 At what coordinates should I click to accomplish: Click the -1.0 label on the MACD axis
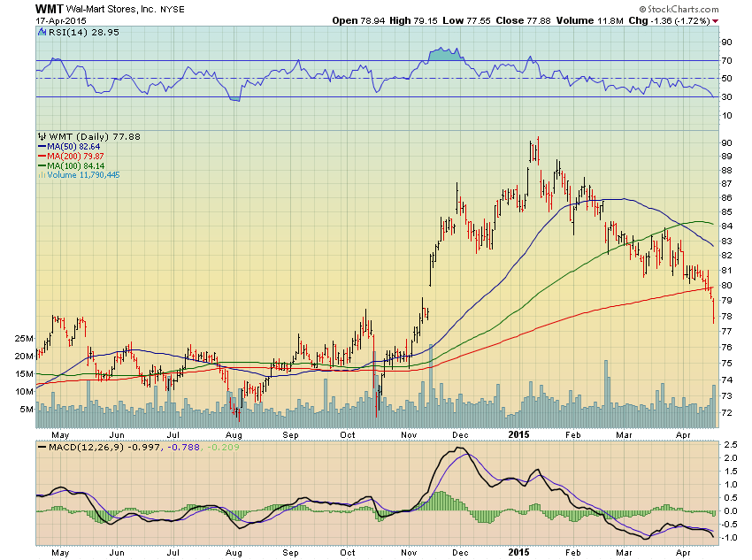click(x=728, y=538)
